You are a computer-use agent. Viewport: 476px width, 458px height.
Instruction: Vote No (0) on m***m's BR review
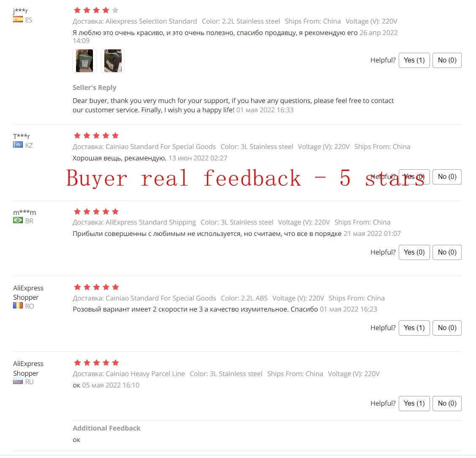447,252
